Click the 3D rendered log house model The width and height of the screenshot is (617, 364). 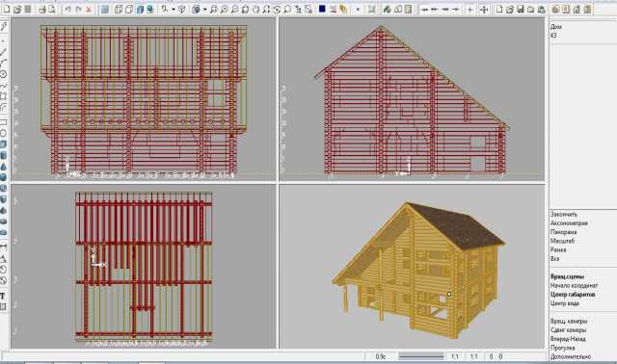tap(418, 270)
